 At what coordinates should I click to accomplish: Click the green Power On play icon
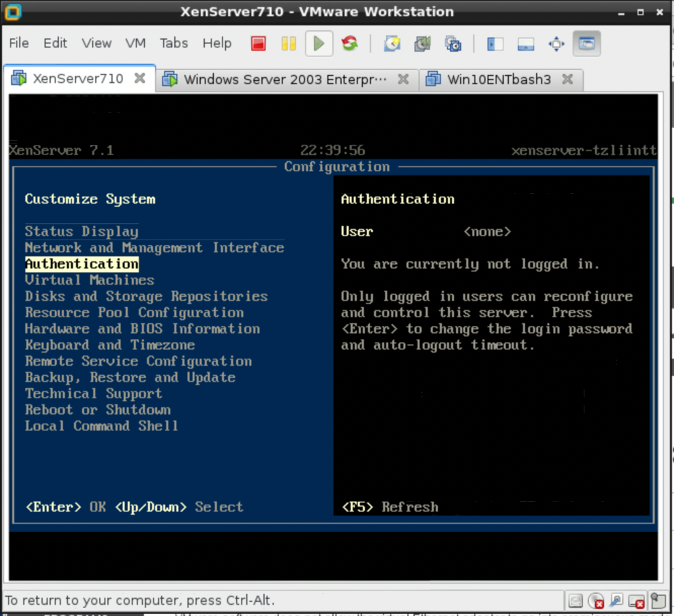319,43
